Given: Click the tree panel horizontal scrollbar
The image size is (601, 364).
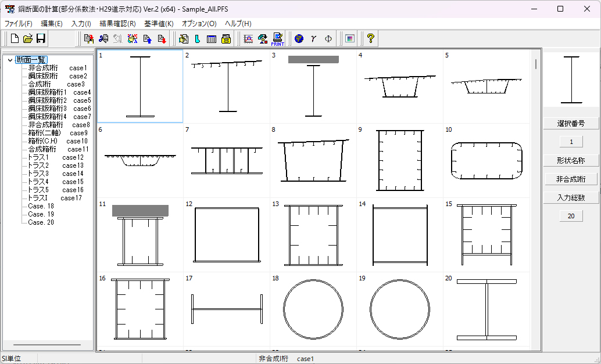Looking at the screenshot, I should (x=48, y=345).
